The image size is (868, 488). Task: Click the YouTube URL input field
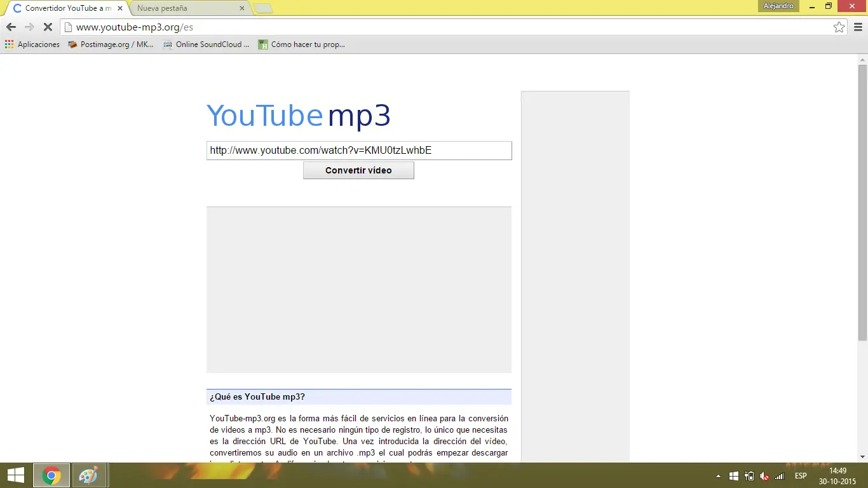point(359,151)
